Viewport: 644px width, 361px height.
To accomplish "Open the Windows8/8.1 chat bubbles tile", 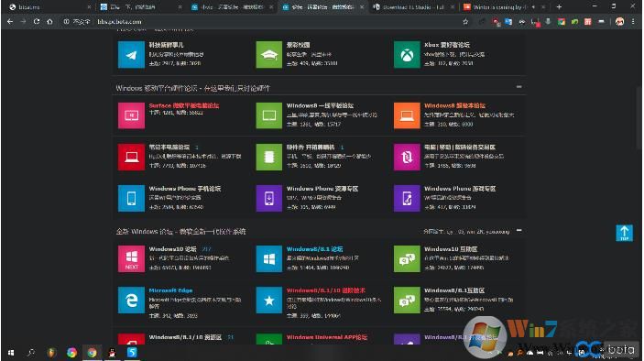I will coord(407,301).
